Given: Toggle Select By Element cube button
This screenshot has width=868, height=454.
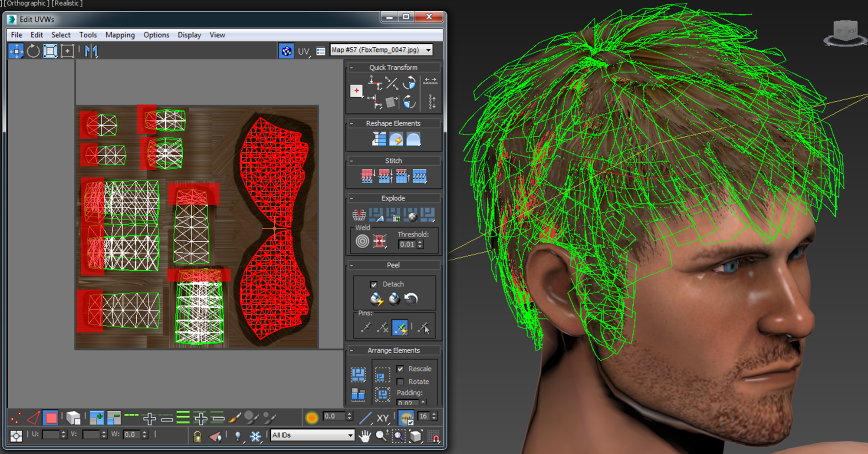Looking at the screenshot, I should coord(73,418).
